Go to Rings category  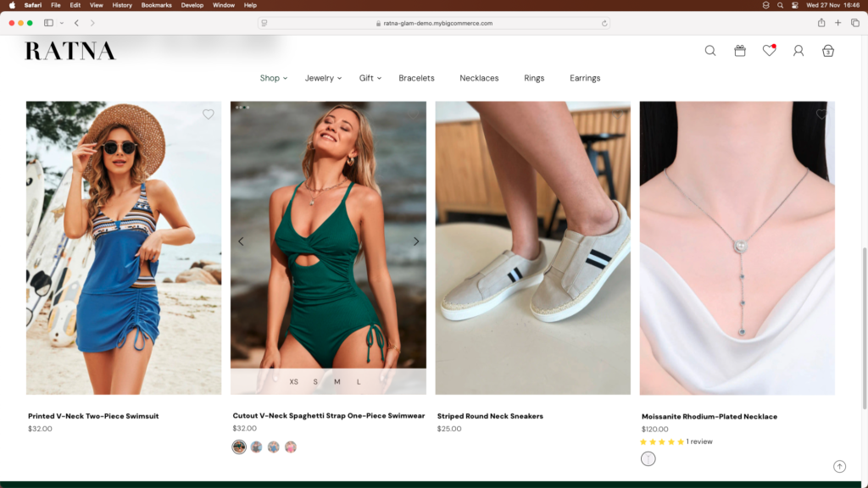pyautogui.click(x=534, y=78)
